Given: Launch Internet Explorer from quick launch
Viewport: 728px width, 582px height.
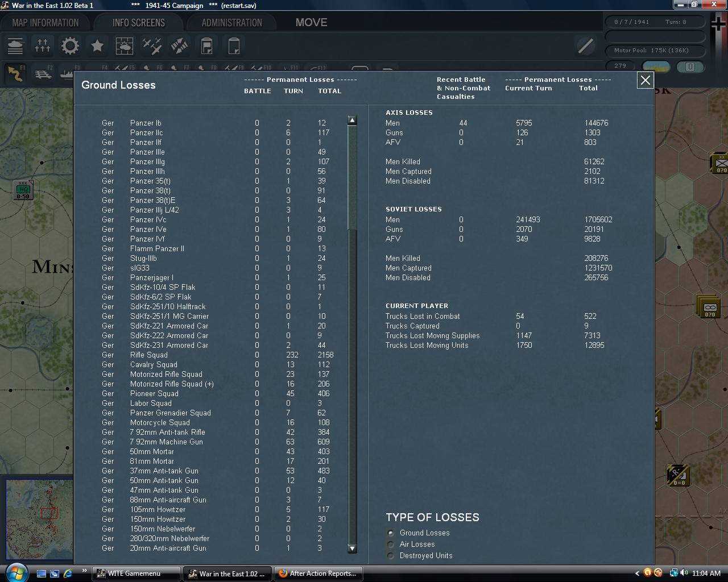Looking at the screenshot, I should click(x=68, y=573).
